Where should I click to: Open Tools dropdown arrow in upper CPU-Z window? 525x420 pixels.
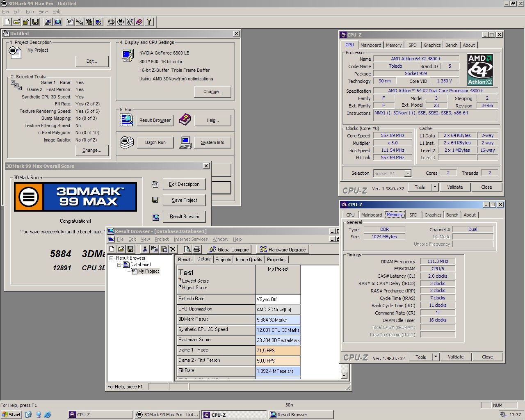pos(435,187)
